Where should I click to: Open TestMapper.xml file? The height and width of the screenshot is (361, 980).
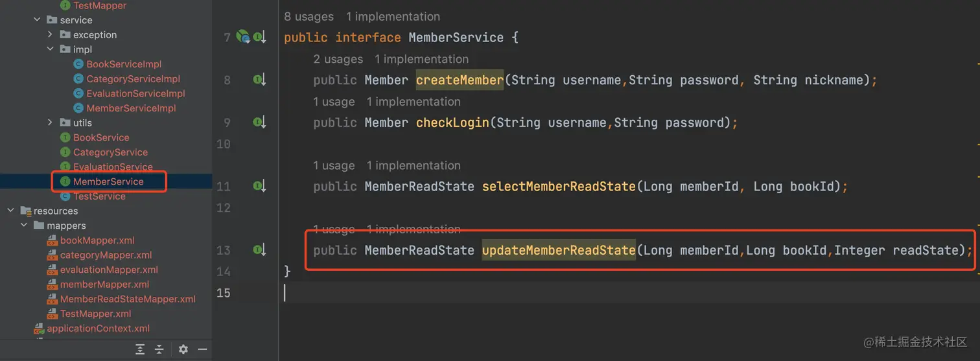(x=95, y=314)
